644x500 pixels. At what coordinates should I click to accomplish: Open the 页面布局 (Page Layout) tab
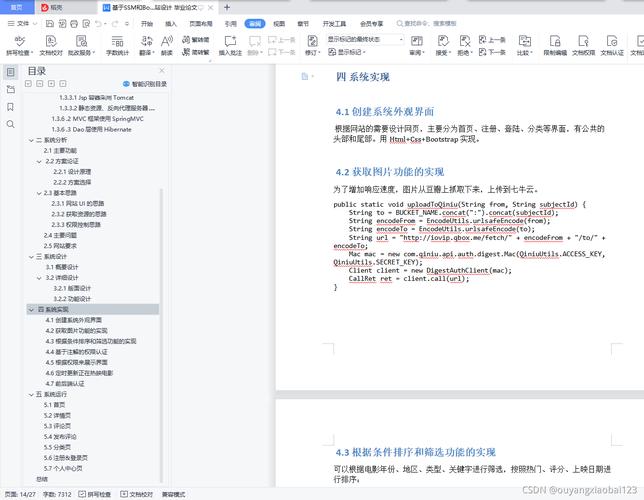point(200,24)
